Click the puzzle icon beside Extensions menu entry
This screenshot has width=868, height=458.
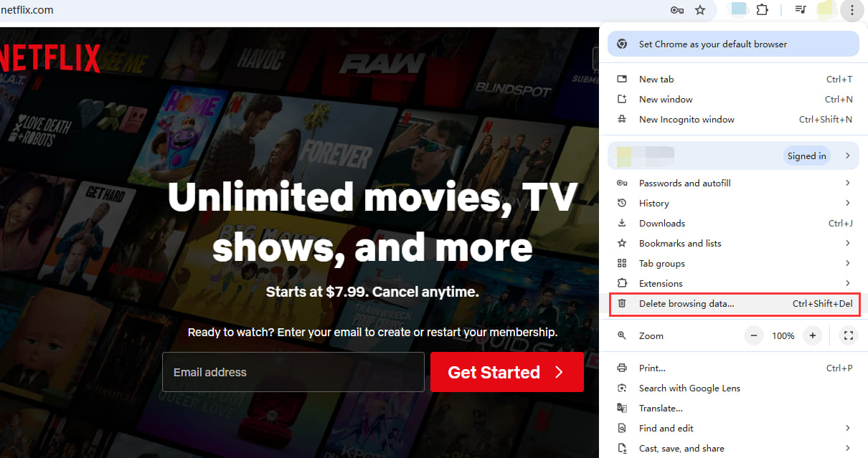pyautogui.click(x=623, y=284)
